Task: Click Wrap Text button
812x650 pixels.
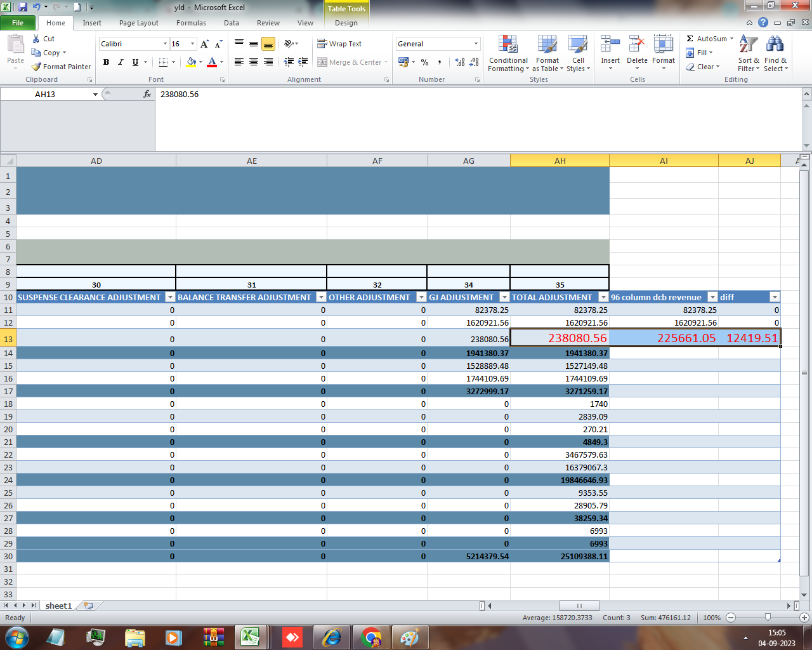Action: click(339, 44)
